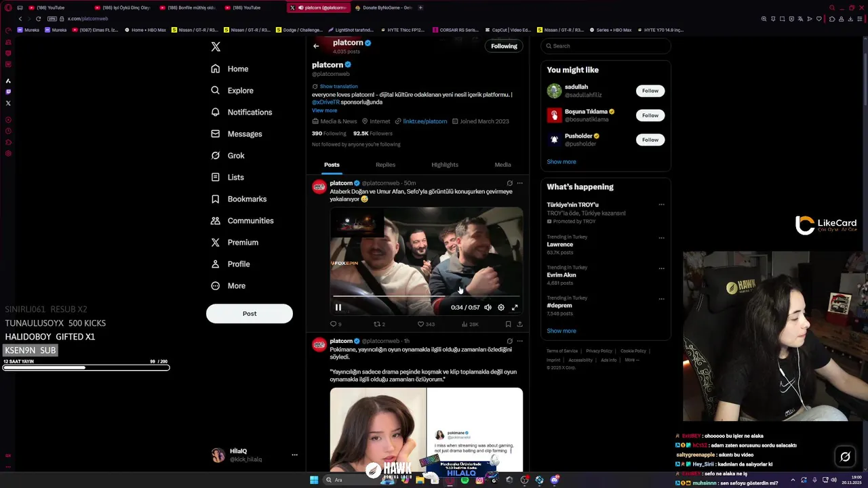Open Evrim Akın trending topic

[561, 275]
